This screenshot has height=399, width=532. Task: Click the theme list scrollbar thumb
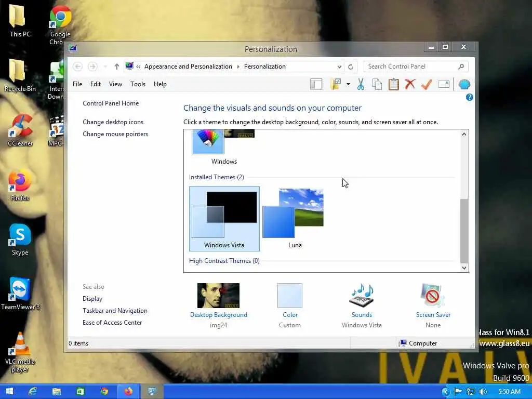(x=464, y=231)
